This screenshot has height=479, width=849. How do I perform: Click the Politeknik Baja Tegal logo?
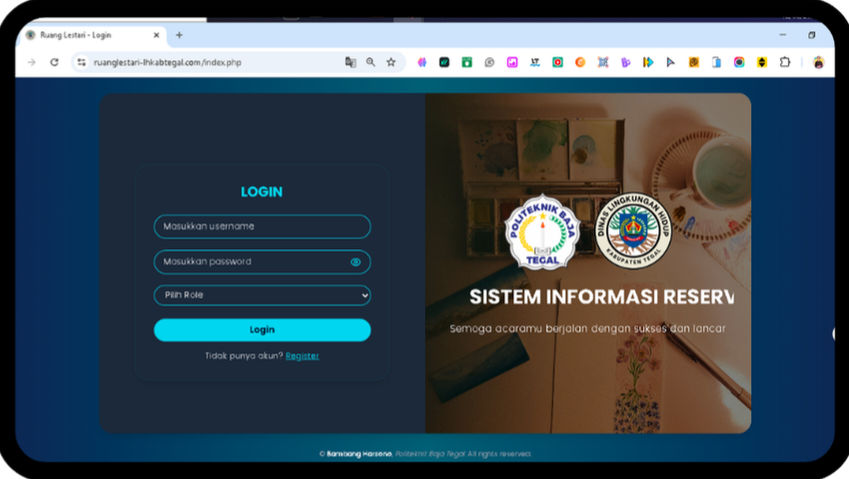pyautogui.click(x=543, y=232)
